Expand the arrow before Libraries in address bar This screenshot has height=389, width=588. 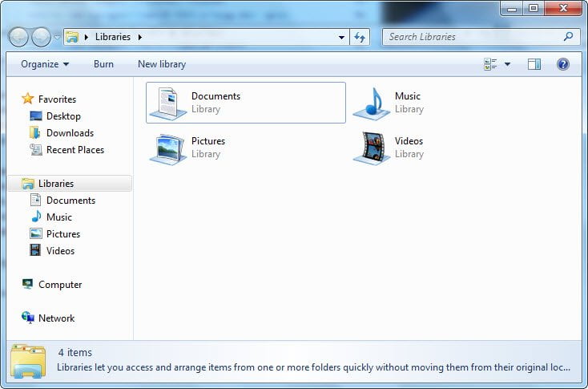pos(87,37)
